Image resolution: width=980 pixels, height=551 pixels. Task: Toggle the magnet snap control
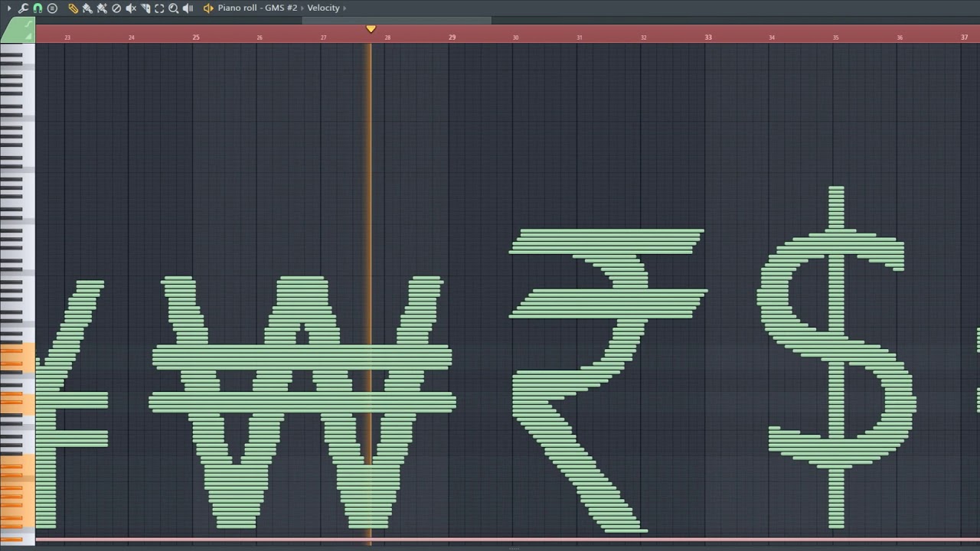38,8
